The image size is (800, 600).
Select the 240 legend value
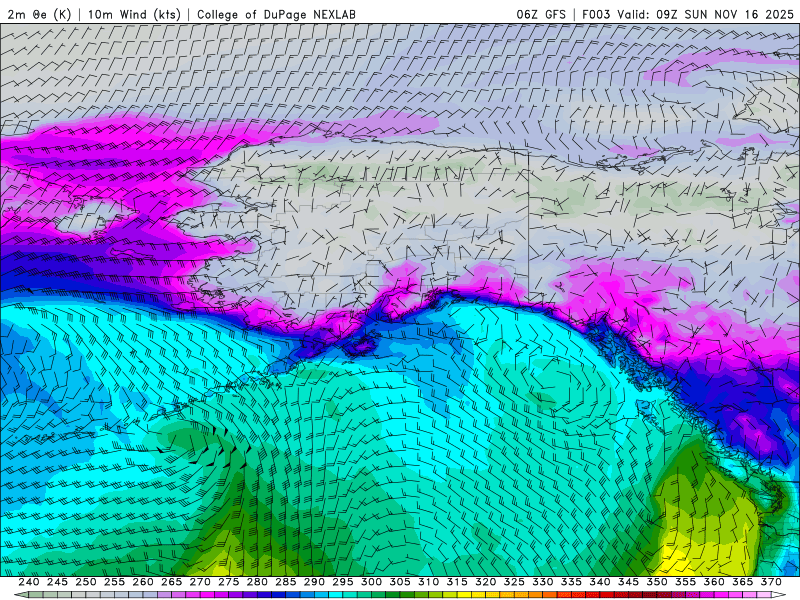(29, 582)
